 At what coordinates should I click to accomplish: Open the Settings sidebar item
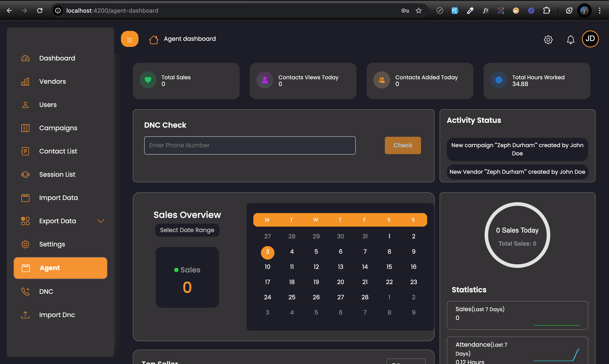52,244
